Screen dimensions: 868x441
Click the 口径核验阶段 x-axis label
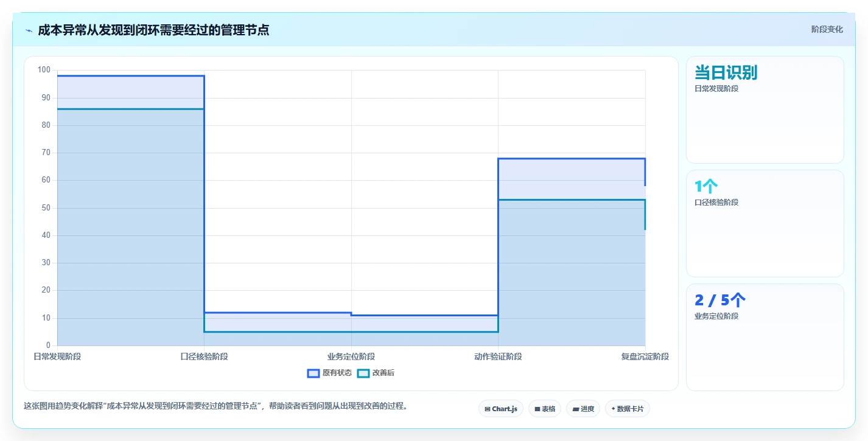click(204, 356)
